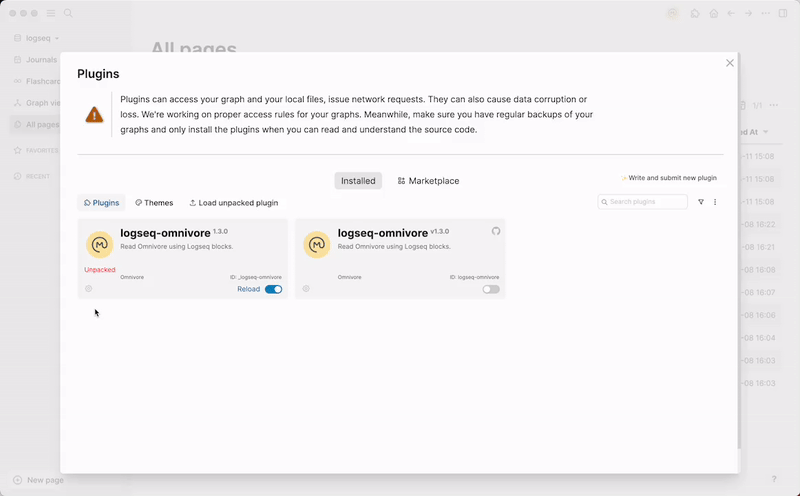Click the red Unpacked label
This screenshot has width=800, height=496.
point(99,270)
